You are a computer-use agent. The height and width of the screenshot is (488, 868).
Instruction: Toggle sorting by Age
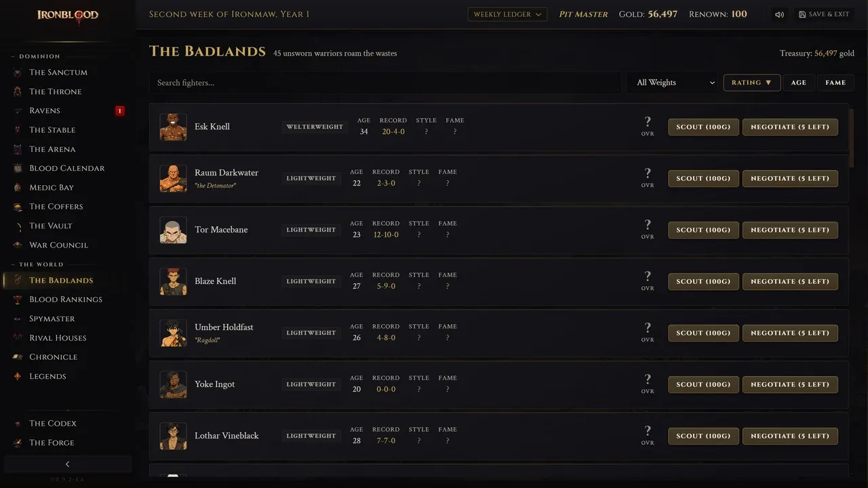(799, 83)
